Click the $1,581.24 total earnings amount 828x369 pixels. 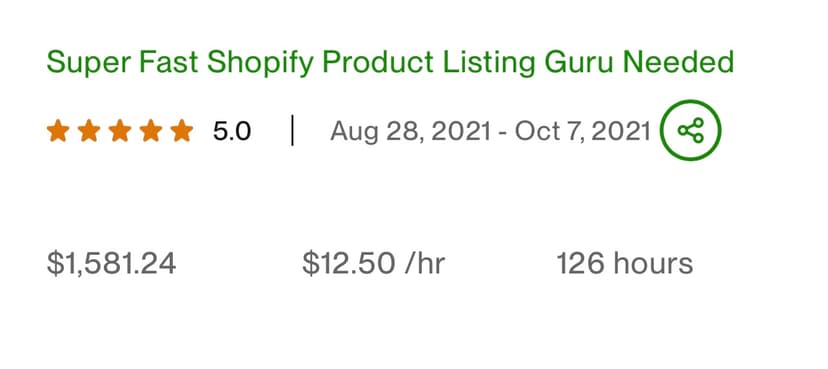click(111, 263)
